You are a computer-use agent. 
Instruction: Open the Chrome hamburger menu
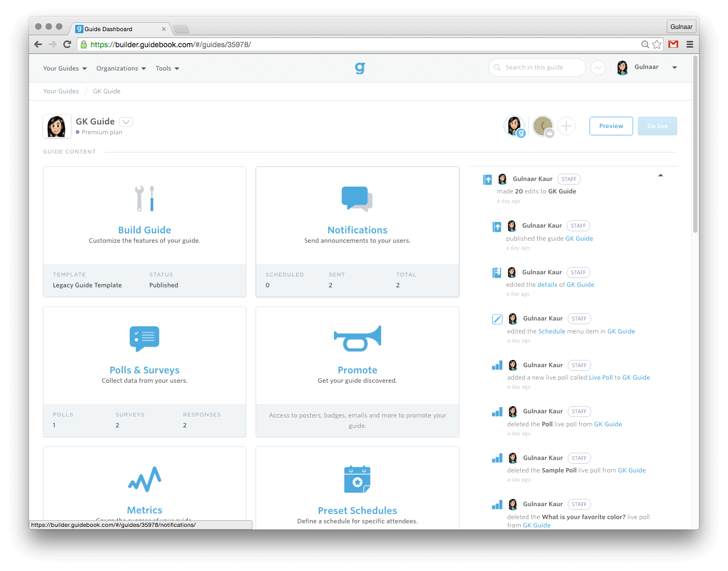coord(690,44)
